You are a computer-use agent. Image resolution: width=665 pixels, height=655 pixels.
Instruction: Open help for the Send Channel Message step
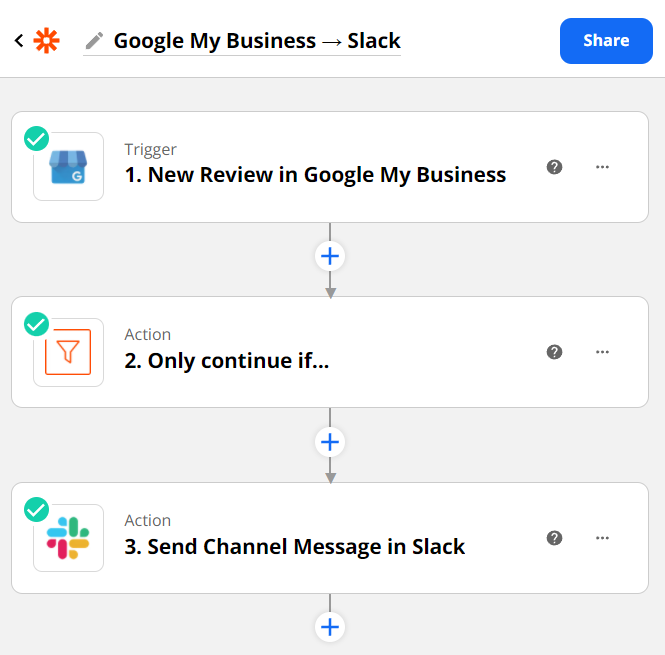click(554, 538)
